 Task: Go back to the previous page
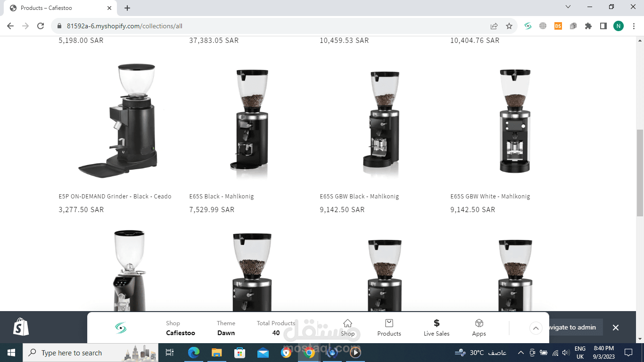coord(10,26)
